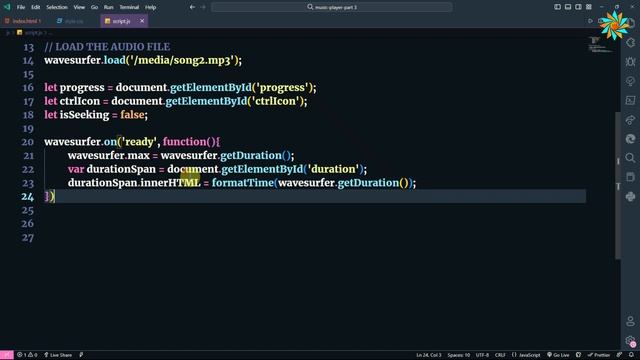This screenshot has height=360, width=640.
Task: Open the Manage gear icon
Action: click(631, 340)
